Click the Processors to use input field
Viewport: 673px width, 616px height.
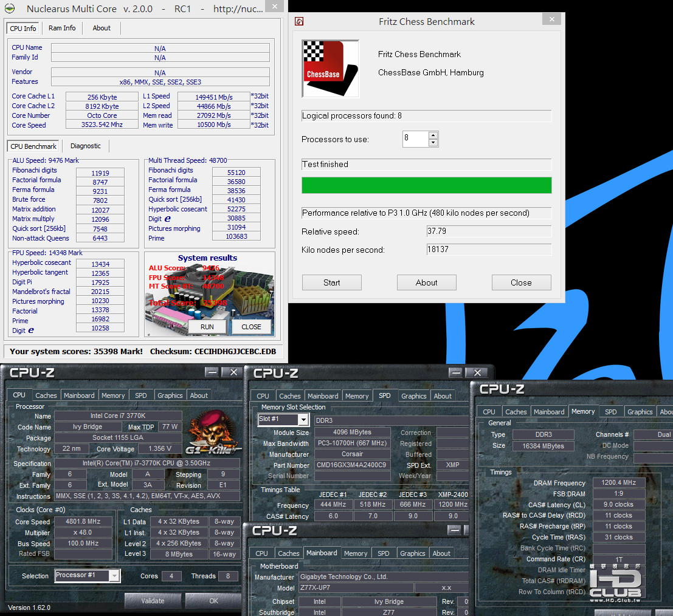(x=415, y=139)
